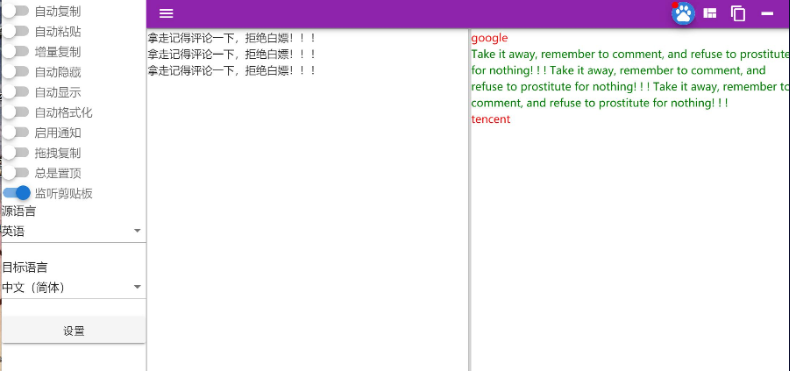790x371 pixels.
Task: Toggle the 自动隐藏 switch
Action: coord(16,72)
